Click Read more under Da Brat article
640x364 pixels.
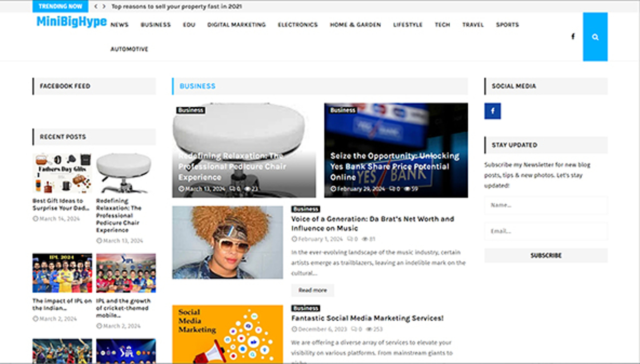click(x=312, y=290)
